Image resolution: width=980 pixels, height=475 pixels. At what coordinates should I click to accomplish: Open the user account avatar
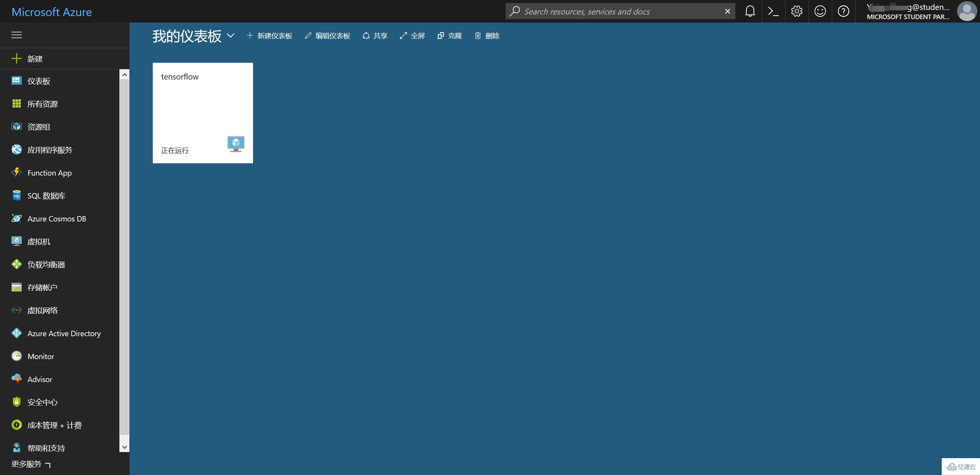(967, 11)
